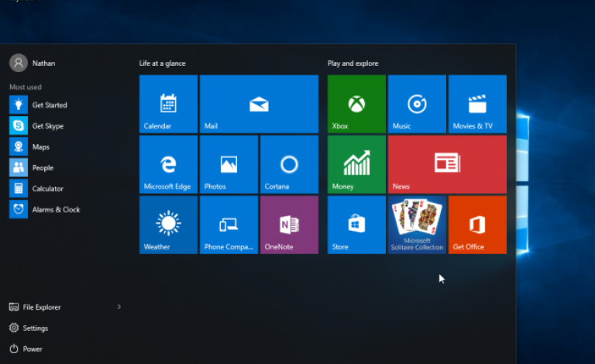Screen dimensions: 595x364
Task: Expand File Explorer jump list arrow
Action: tap(119, 307)
